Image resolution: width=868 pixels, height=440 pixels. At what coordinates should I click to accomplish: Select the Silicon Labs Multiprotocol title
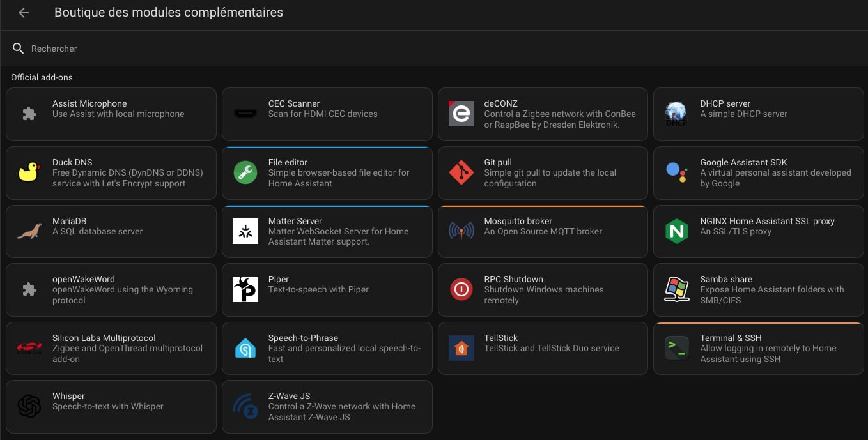click(104, 338)
